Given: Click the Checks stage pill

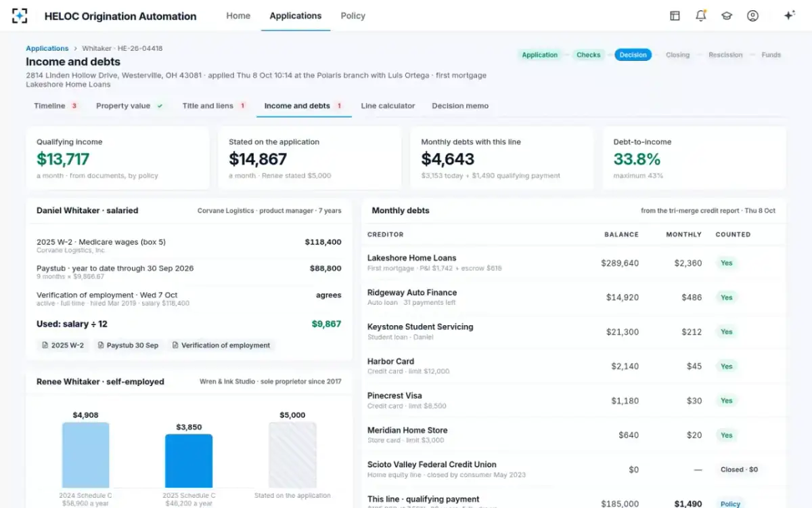Looking at the screenshot, I should tap(589, 55).
